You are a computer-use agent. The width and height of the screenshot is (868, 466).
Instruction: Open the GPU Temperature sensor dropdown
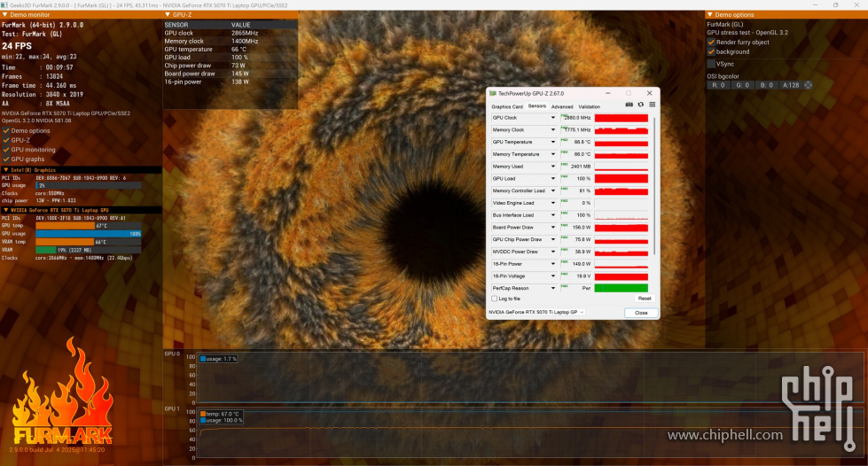(552, 143)
